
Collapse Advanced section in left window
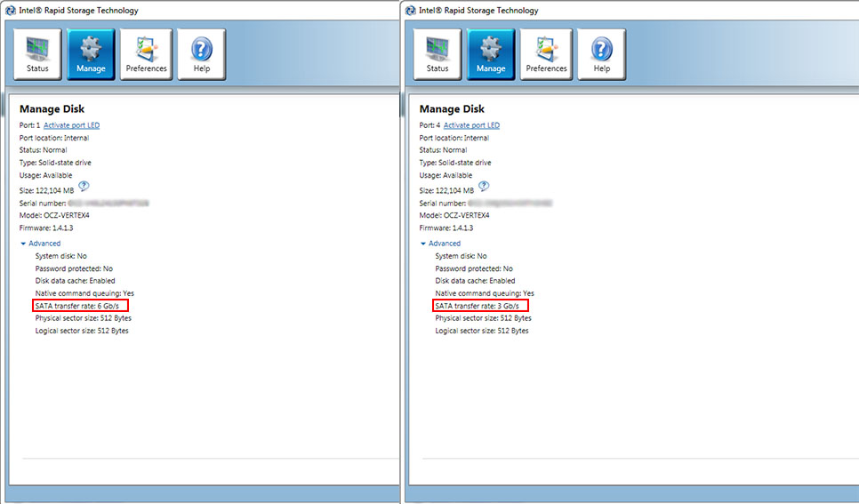pos(41,244)
